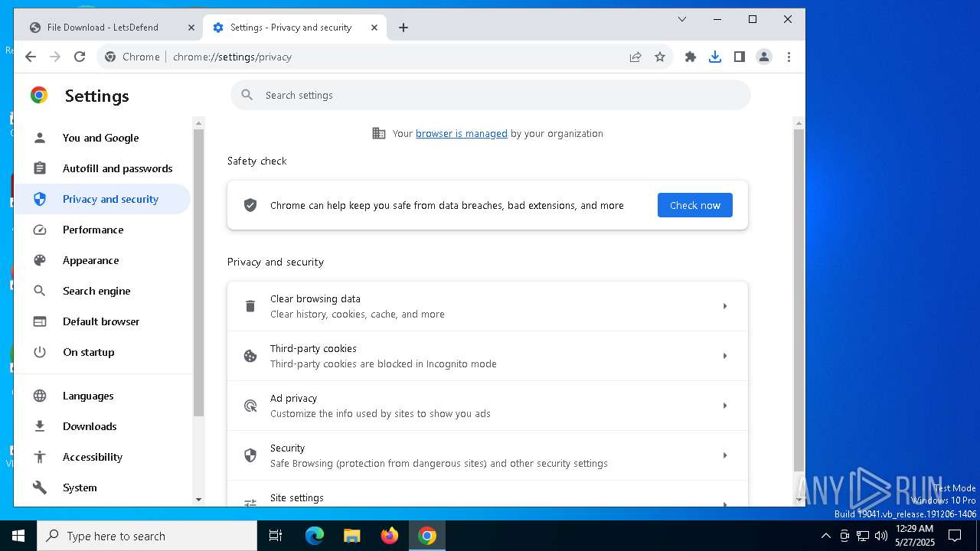Image resolution: width=980 pixels, height=551 pixels.
Task: Open the 'browser is managed' link
Action: 462,133
